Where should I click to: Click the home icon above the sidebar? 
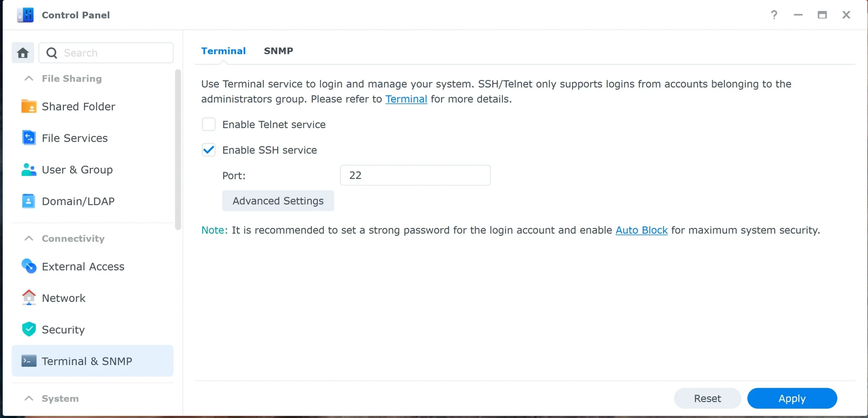pos(22,53)
